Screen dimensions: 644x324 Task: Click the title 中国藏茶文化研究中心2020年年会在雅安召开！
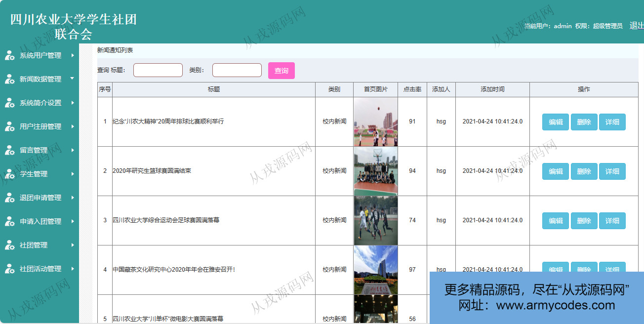(174, 270)
